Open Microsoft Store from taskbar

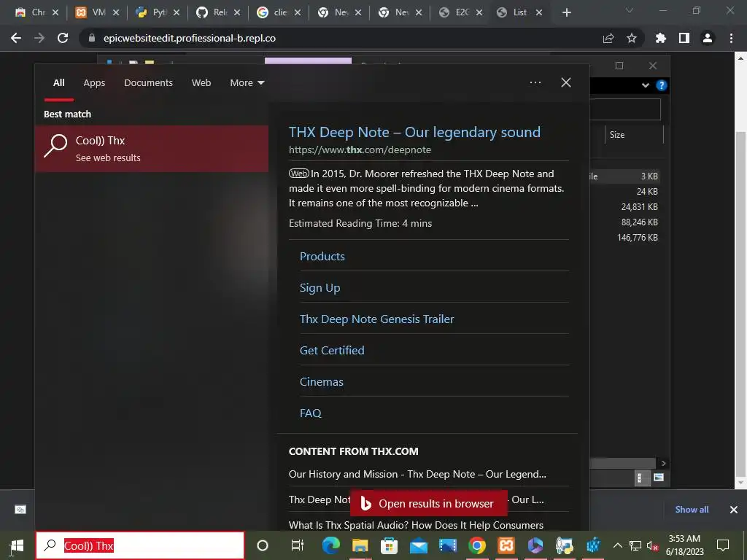[390, 545]
